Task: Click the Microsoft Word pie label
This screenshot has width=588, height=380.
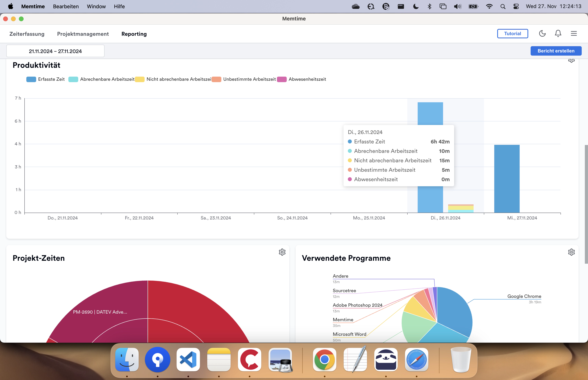Action: [x=349, y=334]
